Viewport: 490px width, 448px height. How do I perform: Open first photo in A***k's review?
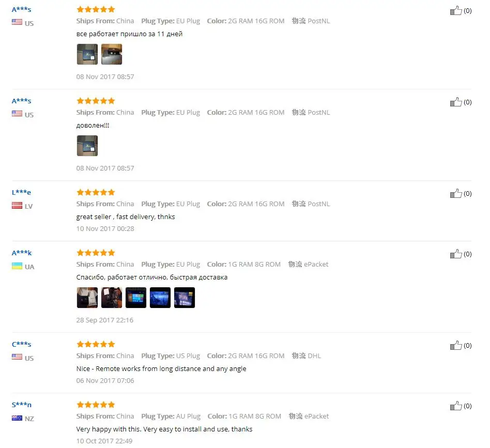click(87, 298)
